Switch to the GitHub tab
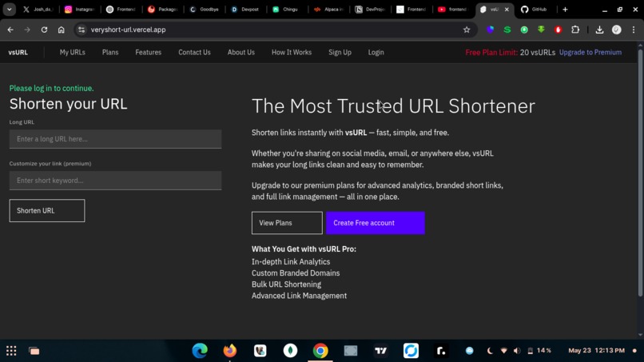Image resolution: width=644 pixels, height=362 pixels. click(534, 10)
